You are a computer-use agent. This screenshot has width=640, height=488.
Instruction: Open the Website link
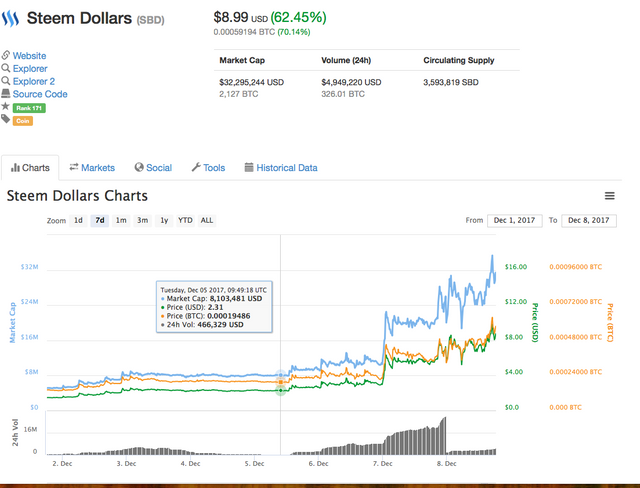click(29, 55)
